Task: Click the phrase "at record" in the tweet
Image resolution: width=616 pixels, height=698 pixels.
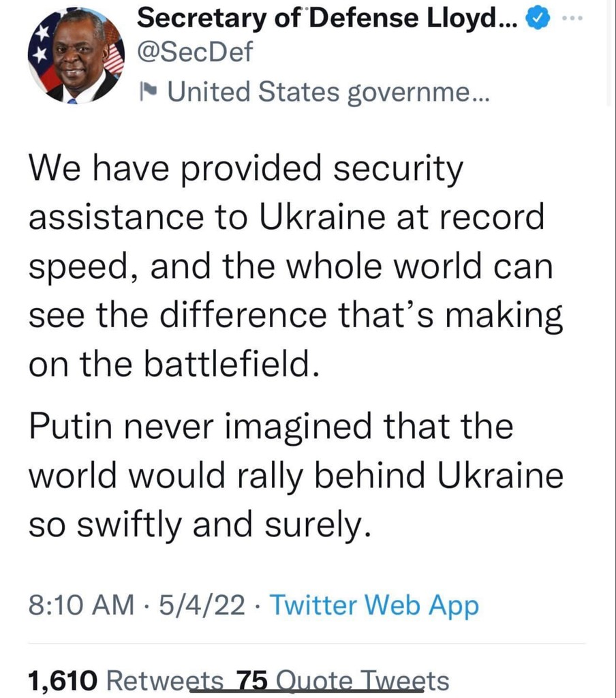Action: click(489, 218)
